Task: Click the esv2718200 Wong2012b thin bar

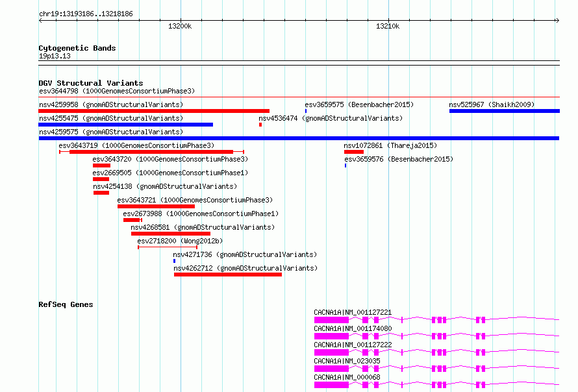Action: coord(168,247)
